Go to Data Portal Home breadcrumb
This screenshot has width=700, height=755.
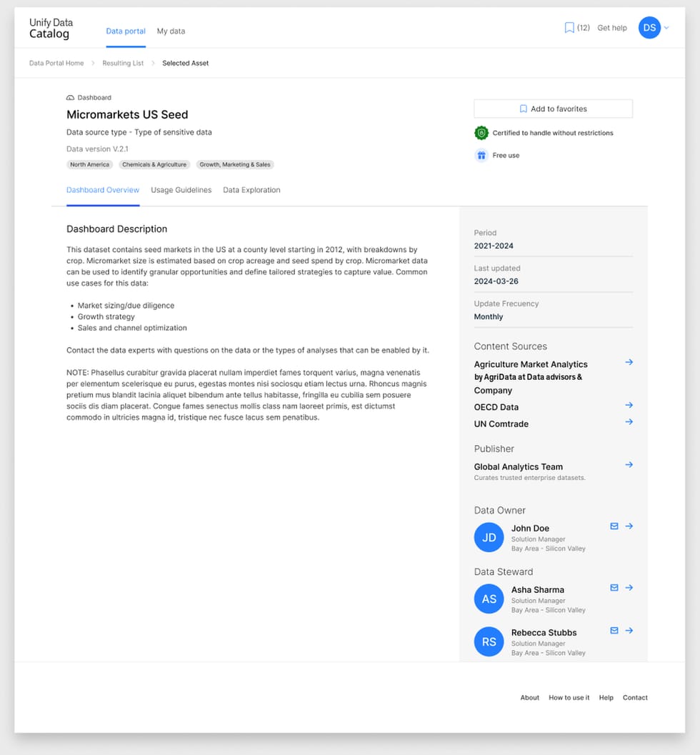[56, 63]
